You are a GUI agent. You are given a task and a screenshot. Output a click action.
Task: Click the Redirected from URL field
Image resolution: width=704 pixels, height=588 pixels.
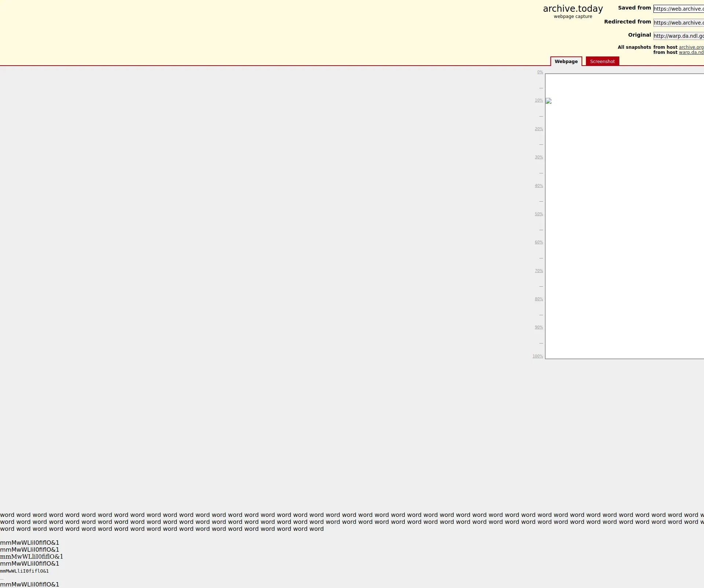(678, 23)
